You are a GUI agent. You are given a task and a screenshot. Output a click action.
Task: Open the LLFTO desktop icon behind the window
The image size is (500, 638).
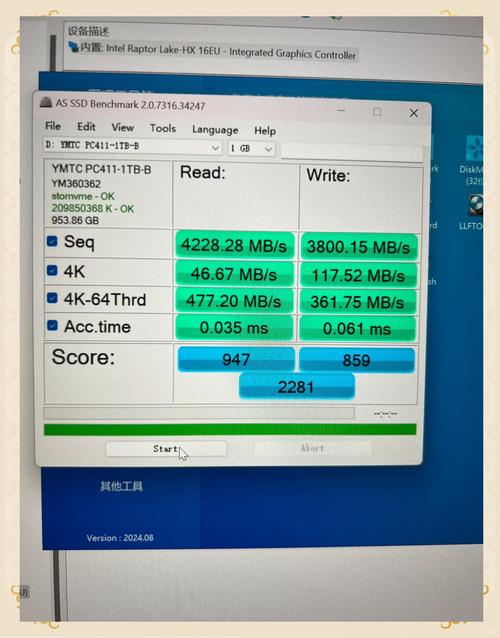tap(473, 212)
